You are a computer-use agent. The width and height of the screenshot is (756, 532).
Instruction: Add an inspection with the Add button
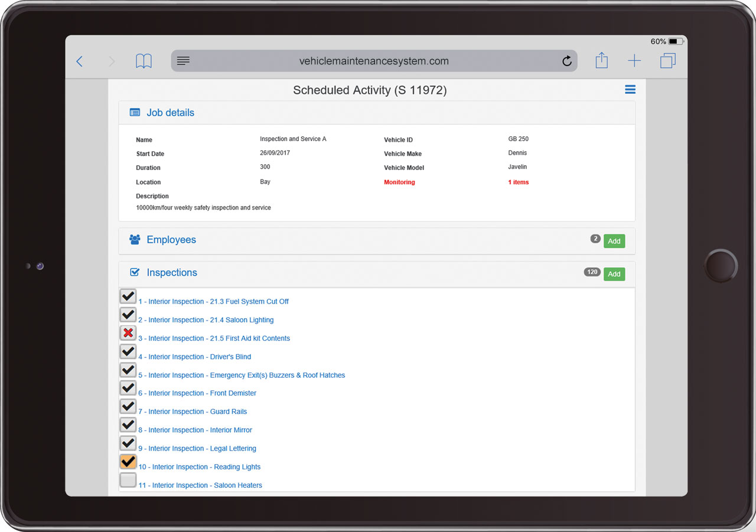coord(614,274)
